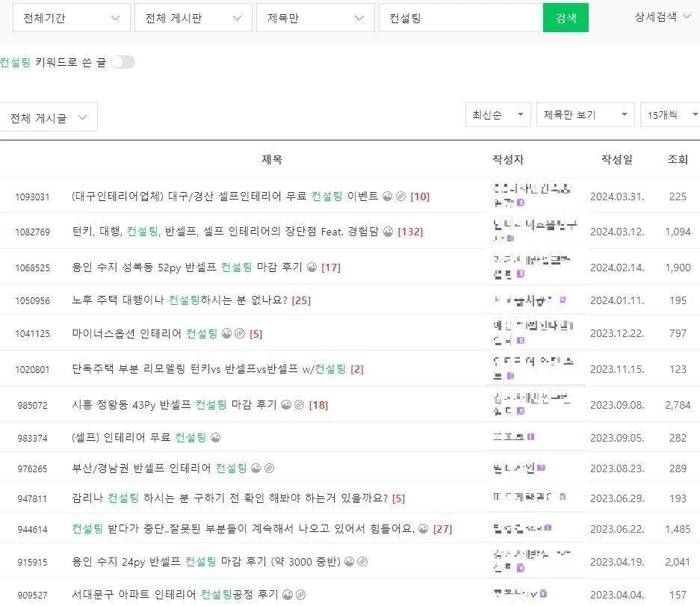Open post about 대구/경산 셀프인테리어 무료 컨설팅 이벤트

pyautogui.click(x=225, y=196)
